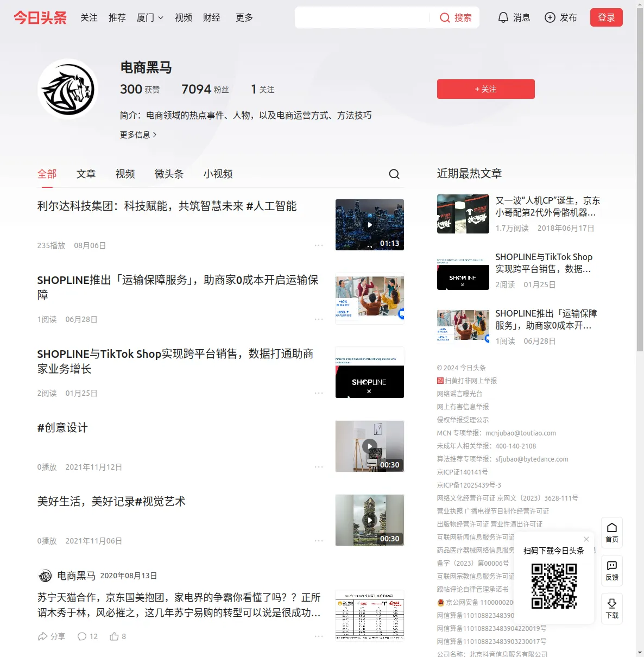
Task: Open more options for 美好生活 post
Action: tap(319, 541)
